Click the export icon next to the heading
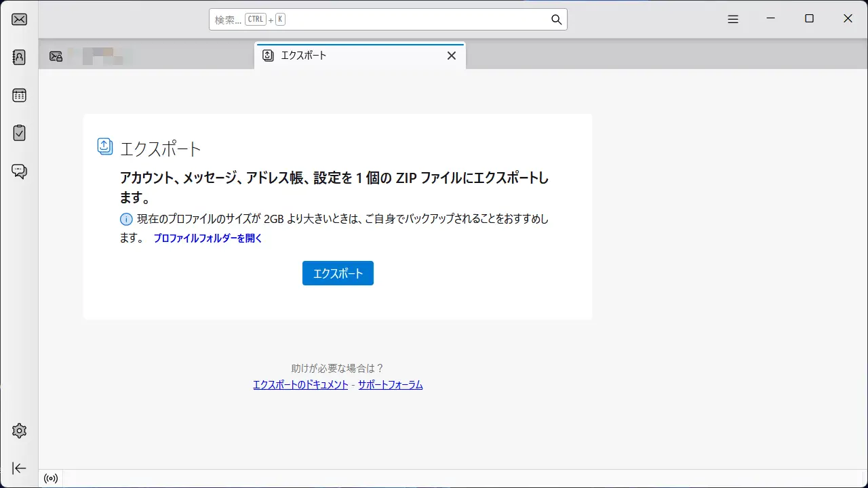 [104, 146]
